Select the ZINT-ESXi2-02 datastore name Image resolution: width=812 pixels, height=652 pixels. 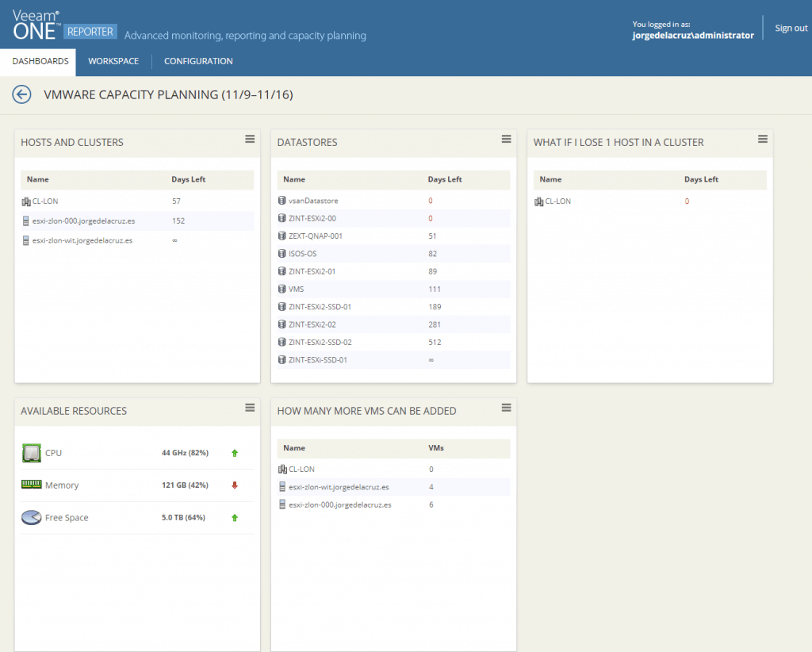pos(312,324)
